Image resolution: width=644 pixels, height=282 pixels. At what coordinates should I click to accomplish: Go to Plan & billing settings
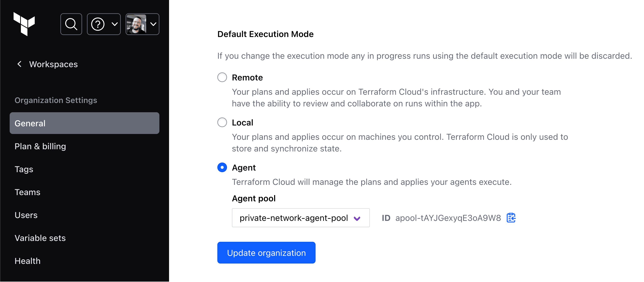pyautogui.click(x=40, y=146)
